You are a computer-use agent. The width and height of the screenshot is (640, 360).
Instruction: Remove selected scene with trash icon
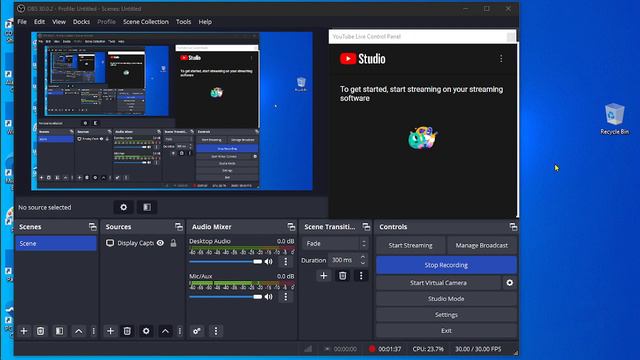40,331
